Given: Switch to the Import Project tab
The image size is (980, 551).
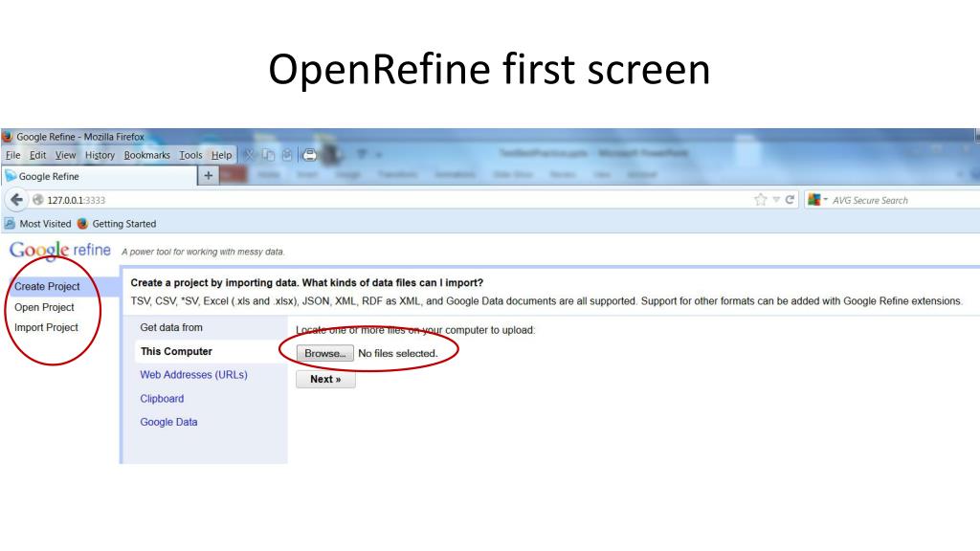Looking at the screenshot, I should pos(46,327).
